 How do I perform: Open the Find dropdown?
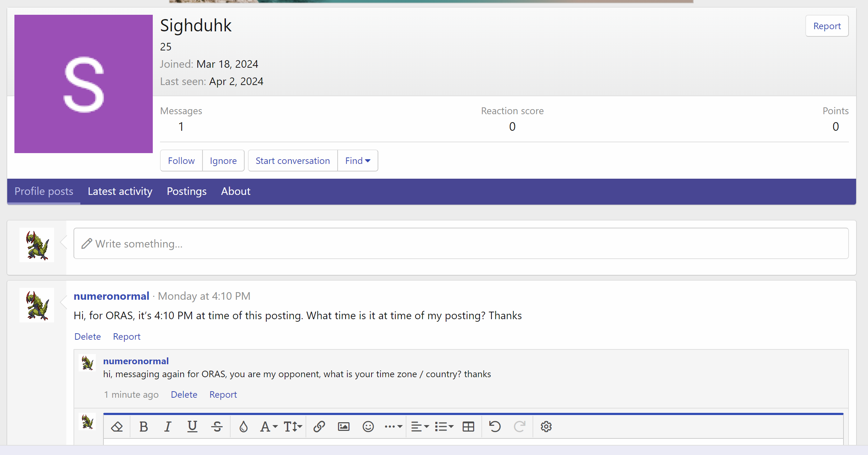click(357, 160)
